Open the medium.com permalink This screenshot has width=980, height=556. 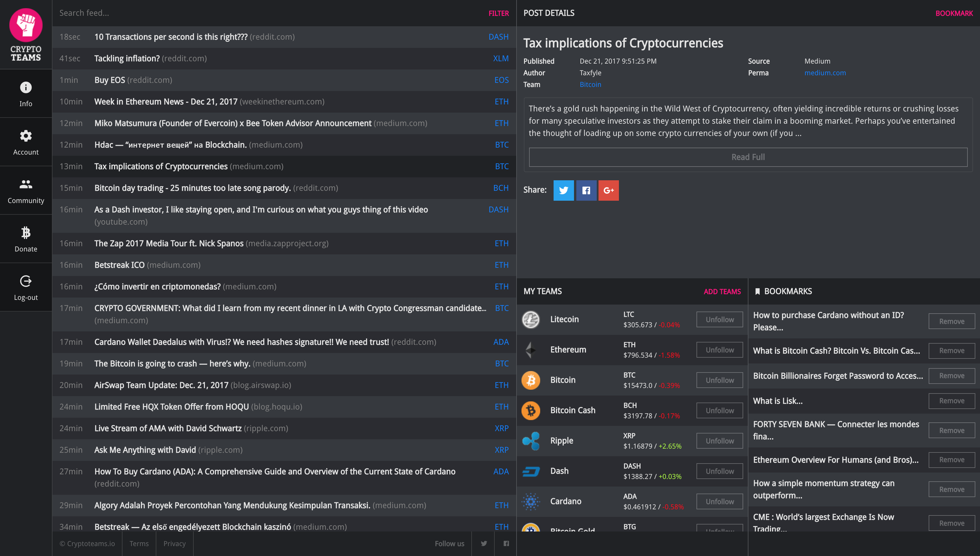pos(825,73)
